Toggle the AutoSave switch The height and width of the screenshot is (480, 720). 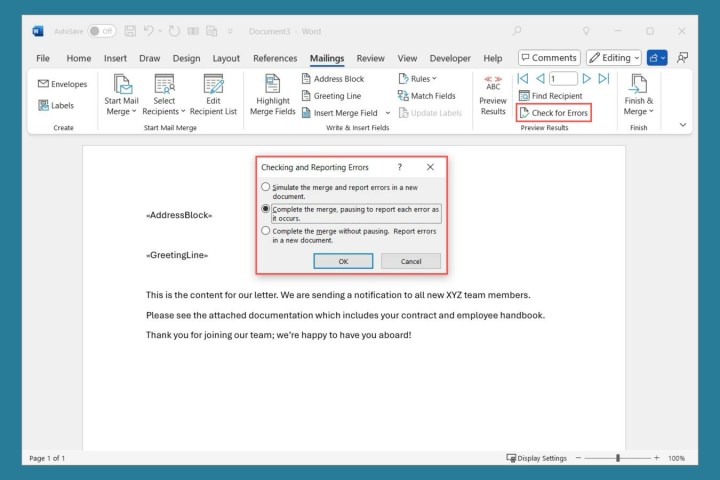[x=102, y=31]
